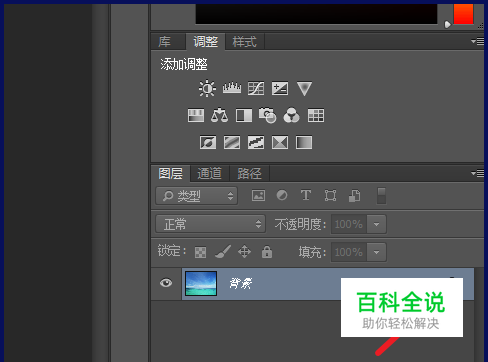Switch to the 通道 tab
Image resolution: width=488 pixels, height=362 pixels.
tap(209, 174)
